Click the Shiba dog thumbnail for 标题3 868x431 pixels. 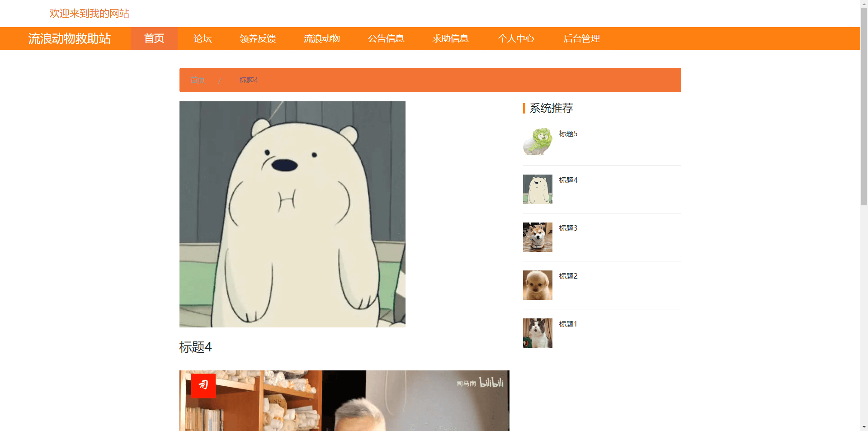pos(538,237)
